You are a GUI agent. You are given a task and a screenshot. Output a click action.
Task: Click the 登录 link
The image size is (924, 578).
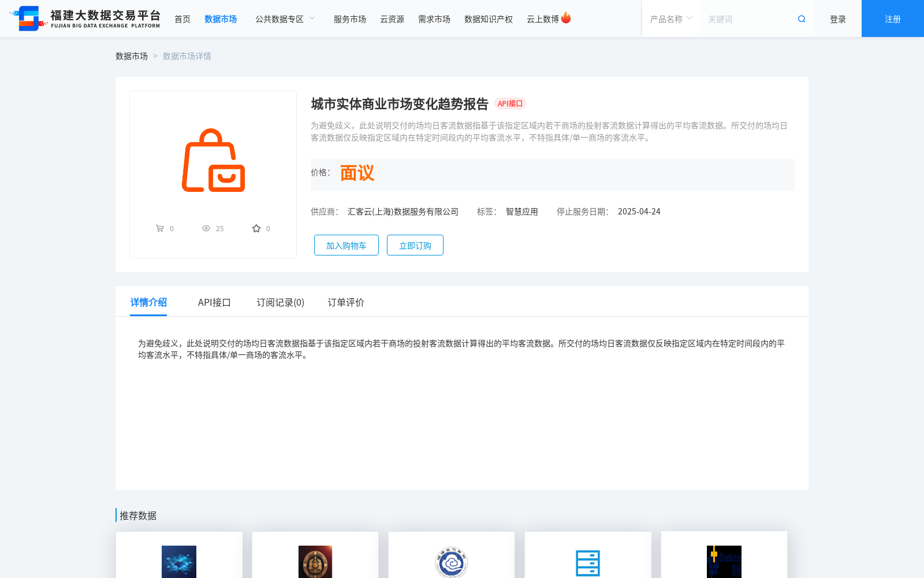click(838, 19)
